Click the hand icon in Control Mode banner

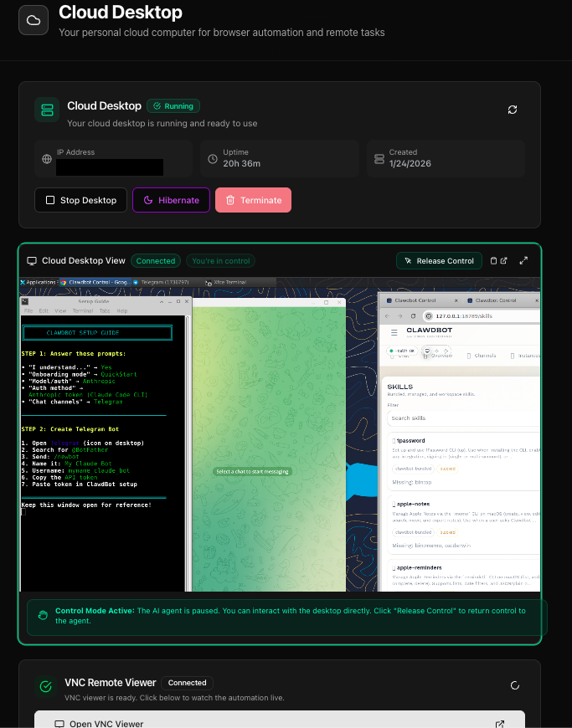click(43, 616)
